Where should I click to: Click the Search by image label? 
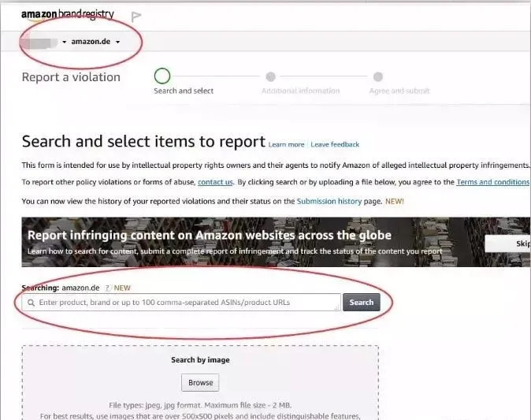[x=200, y=359]
